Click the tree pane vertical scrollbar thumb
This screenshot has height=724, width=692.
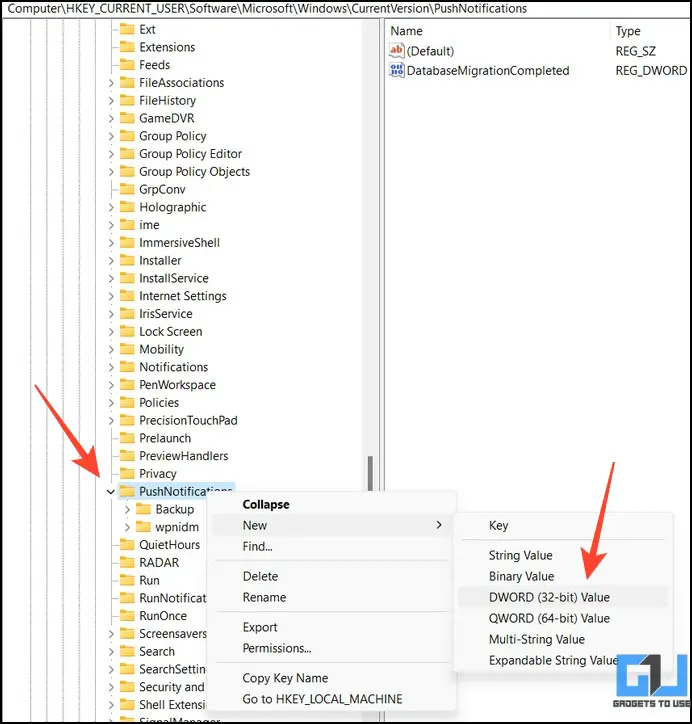click(370, 474)
